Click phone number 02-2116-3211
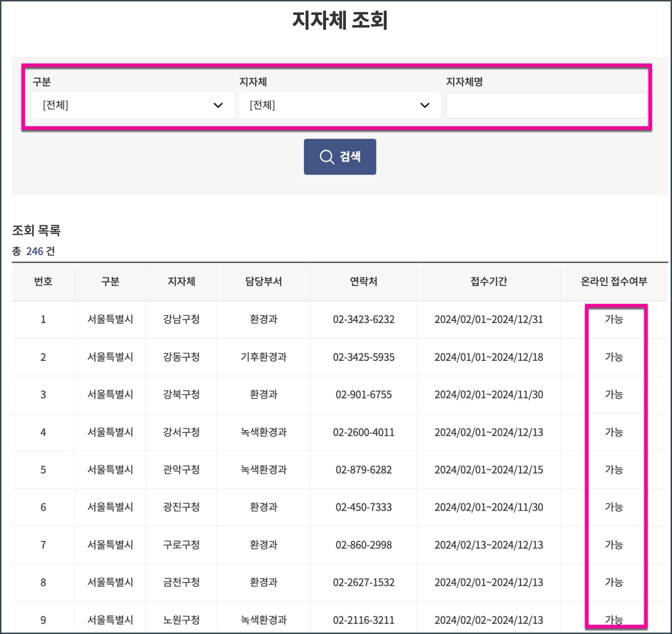672x634 pixels. pos(363,620)
